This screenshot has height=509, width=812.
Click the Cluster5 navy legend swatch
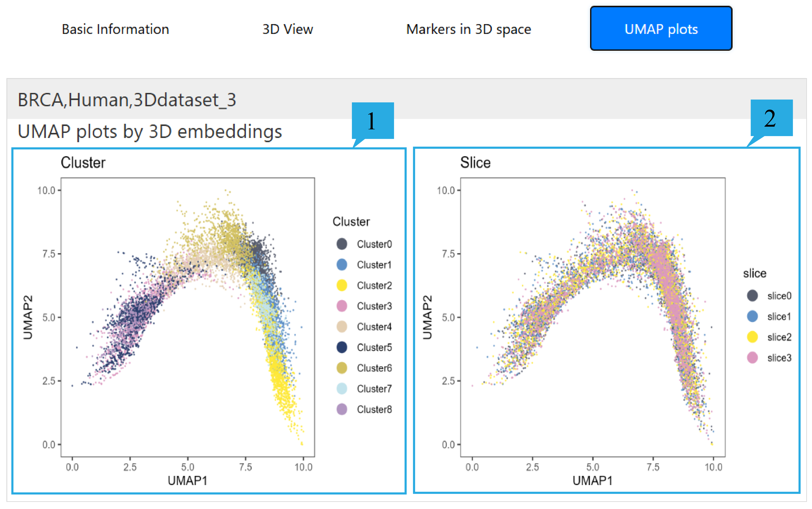pos(342,347)
